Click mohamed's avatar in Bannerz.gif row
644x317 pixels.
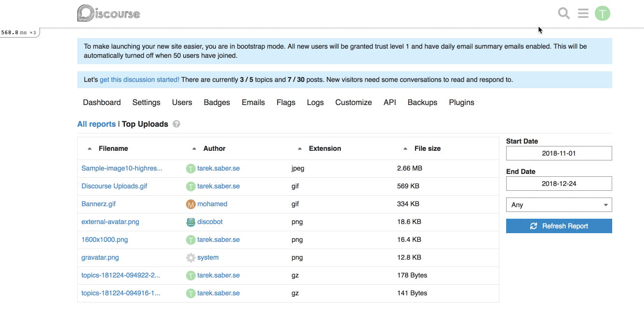[x=191, y=204]
